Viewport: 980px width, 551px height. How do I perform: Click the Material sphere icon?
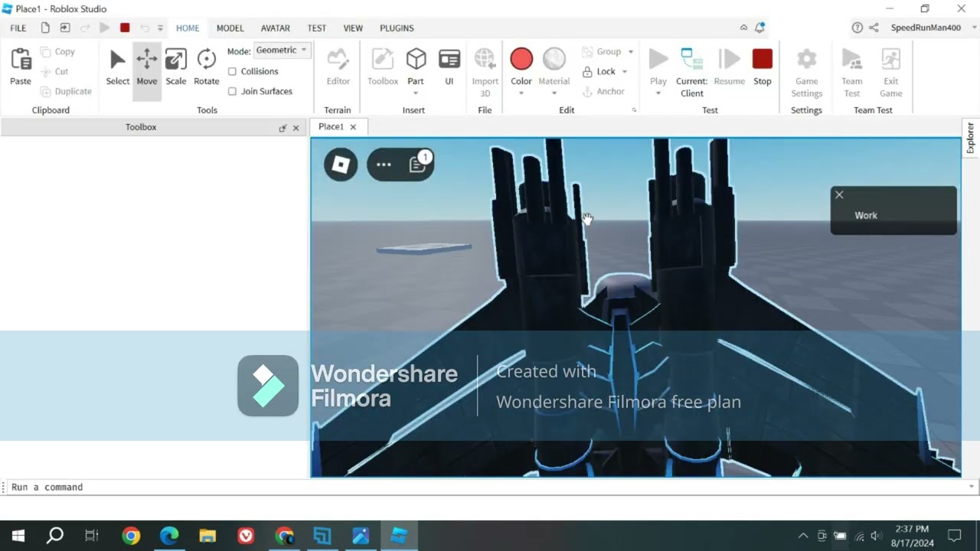(x=554, y=59)
